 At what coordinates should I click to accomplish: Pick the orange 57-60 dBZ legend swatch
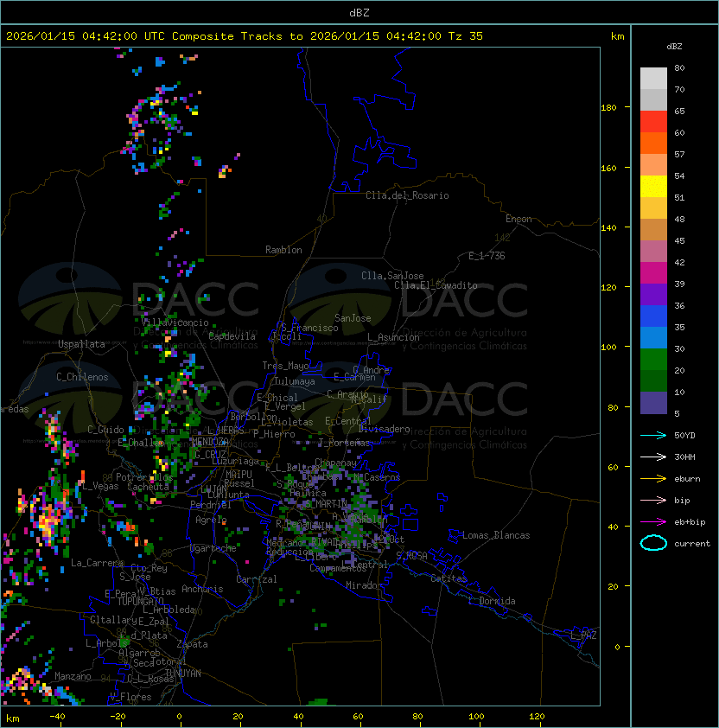[x=653, y=144]
